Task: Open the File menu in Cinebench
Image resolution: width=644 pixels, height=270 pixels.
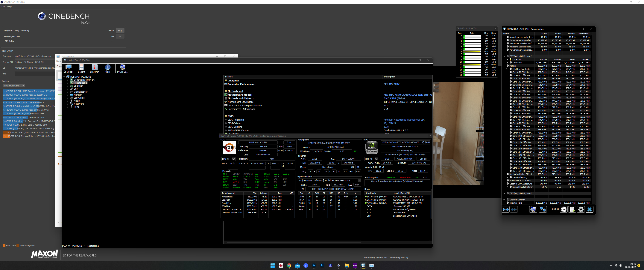Action: point(3,7)
